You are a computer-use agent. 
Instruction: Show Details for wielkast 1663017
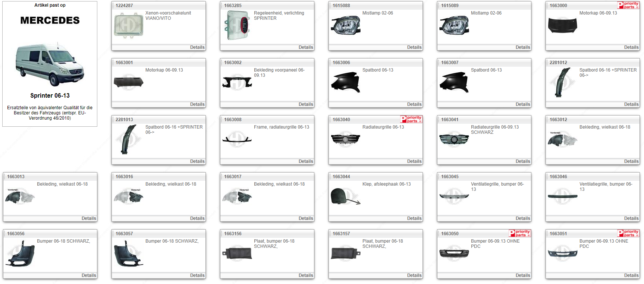(x=306, y=218)
